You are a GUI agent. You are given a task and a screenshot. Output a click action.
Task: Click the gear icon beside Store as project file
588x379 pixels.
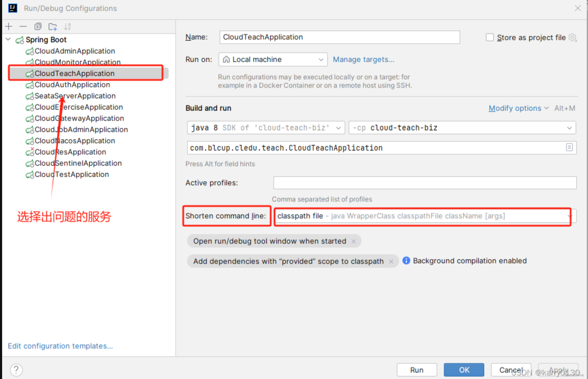point(572,37)
